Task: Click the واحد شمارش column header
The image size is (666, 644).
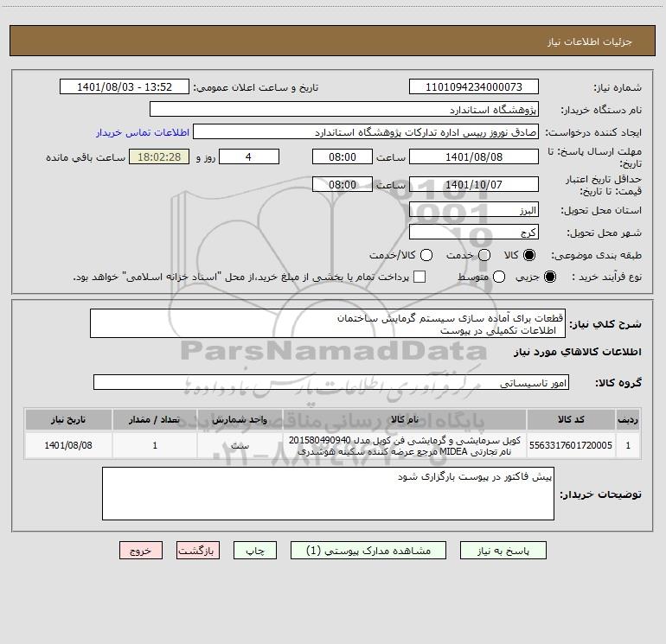Action: point(240,419)
